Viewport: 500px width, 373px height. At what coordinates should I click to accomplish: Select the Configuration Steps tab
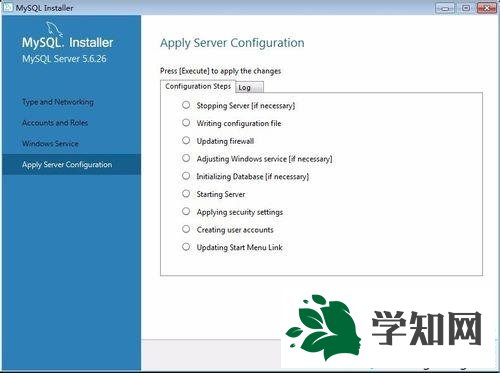pos(198,86)
